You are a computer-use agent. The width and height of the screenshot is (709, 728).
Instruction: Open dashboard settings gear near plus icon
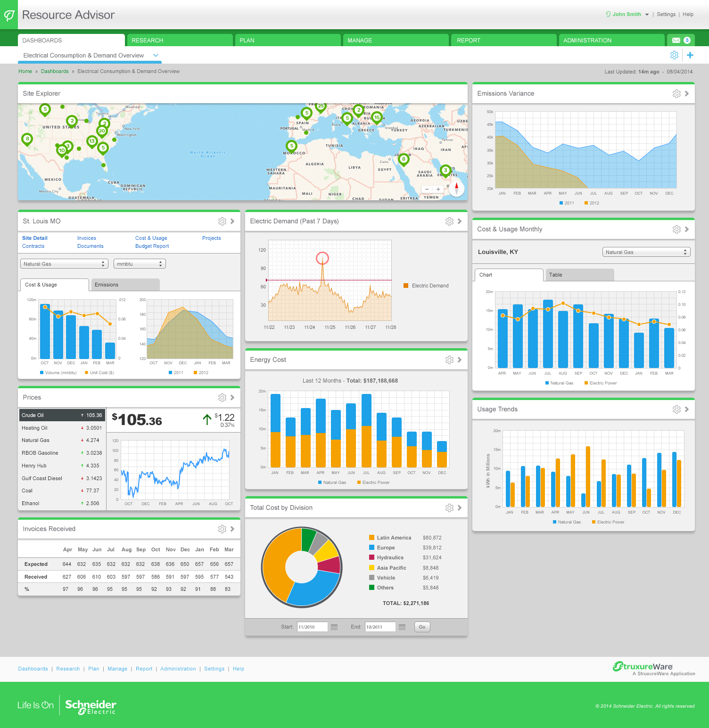pyautogui.click(x=674, y=55)
